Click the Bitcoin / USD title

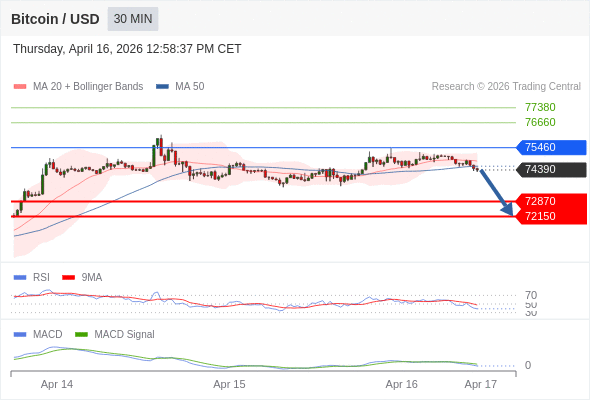[55, 19]
